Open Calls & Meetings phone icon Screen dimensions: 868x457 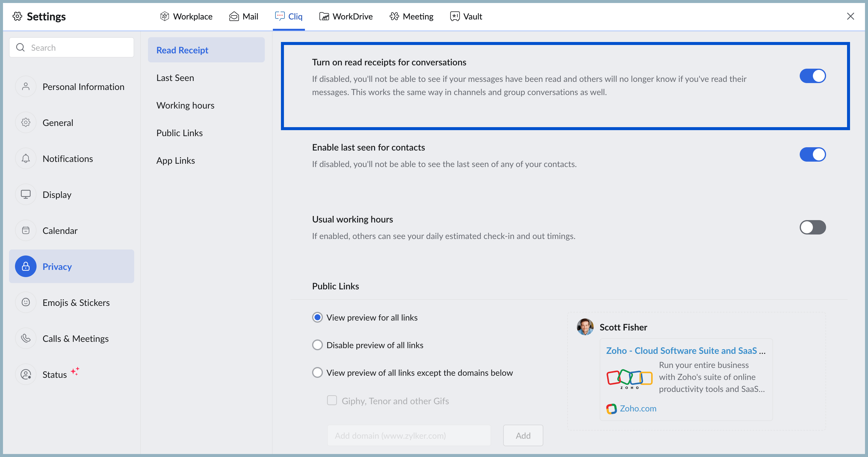click(26, 338)
